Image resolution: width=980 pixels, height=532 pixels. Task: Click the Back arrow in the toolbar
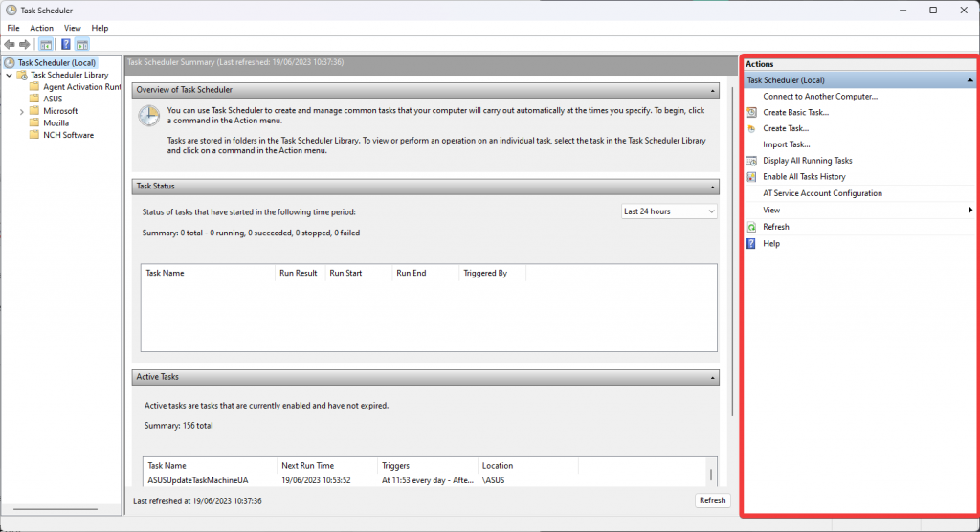click(10, 44)
